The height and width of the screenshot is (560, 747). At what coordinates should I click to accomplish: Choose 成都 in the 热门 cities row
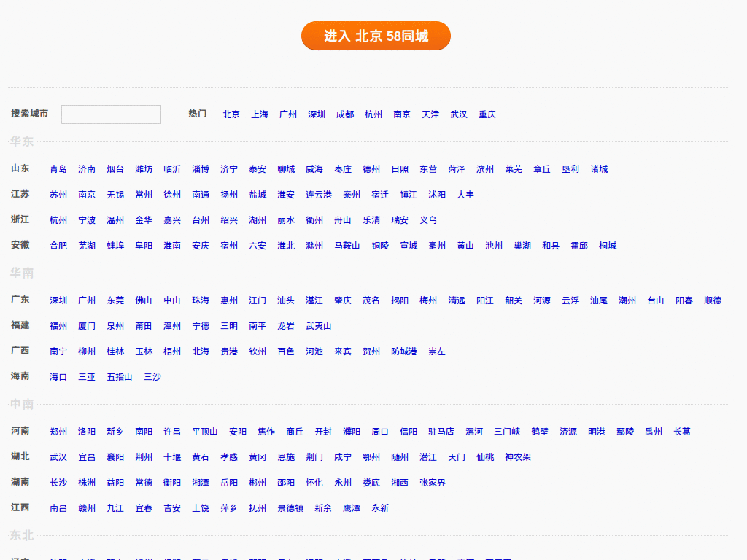coord(345,114)
